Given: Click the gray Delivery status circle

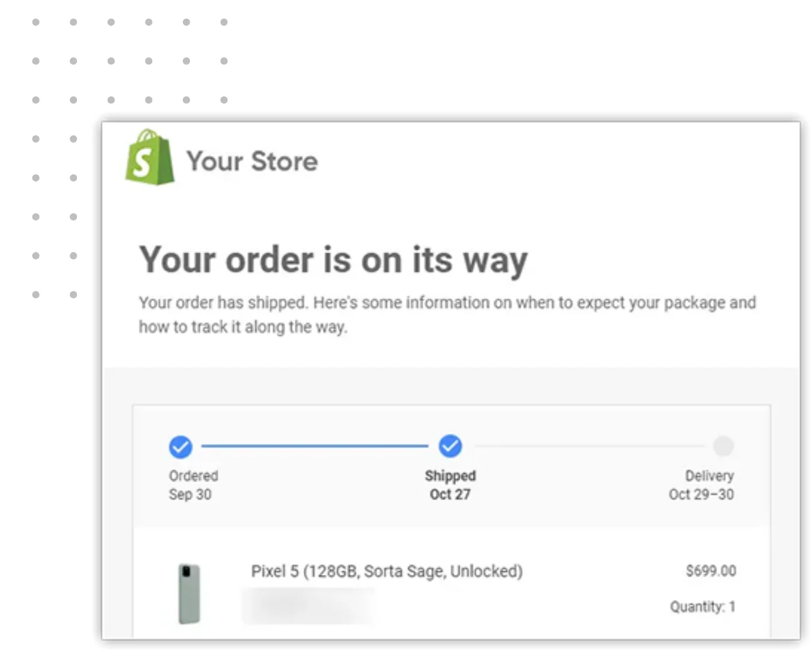Looking at the screenshot, I should pos(724,447).
